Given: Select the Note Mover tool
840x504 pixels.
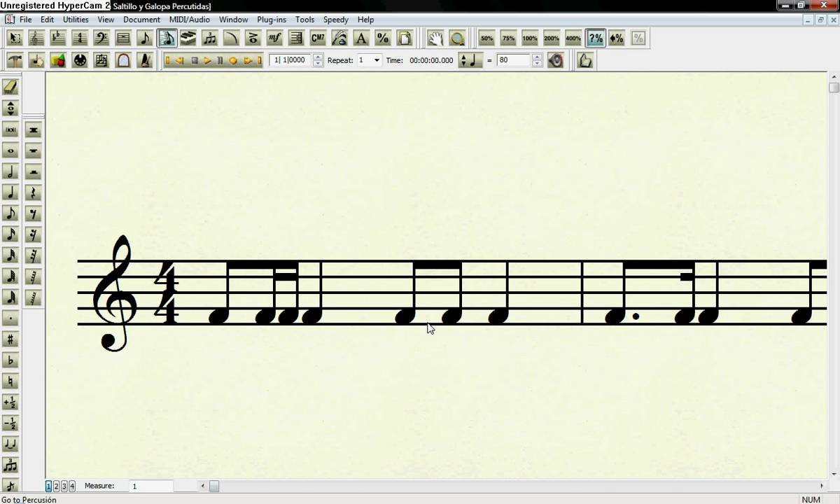Looking at the screenshot, I should coord(36,60).
